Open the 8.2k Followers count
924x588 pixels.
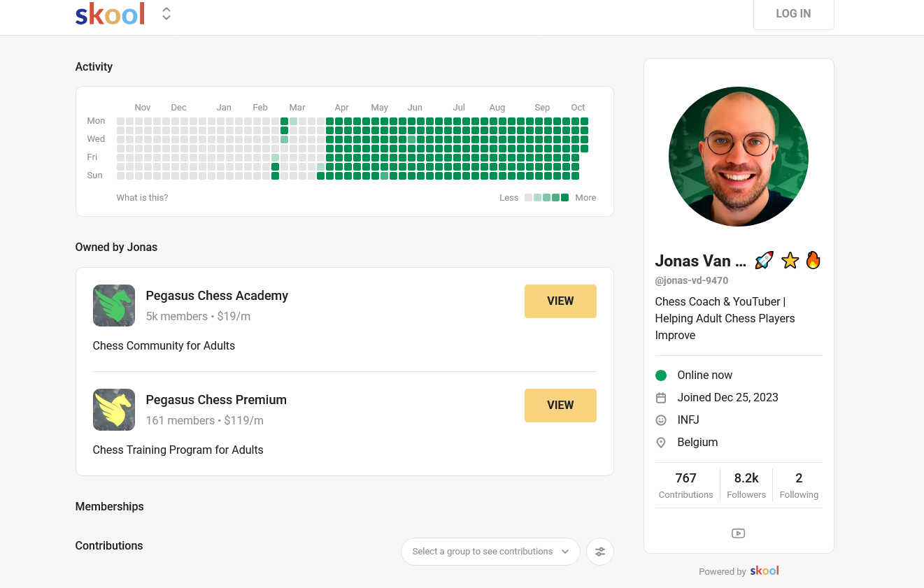click(x=746, y=485)
